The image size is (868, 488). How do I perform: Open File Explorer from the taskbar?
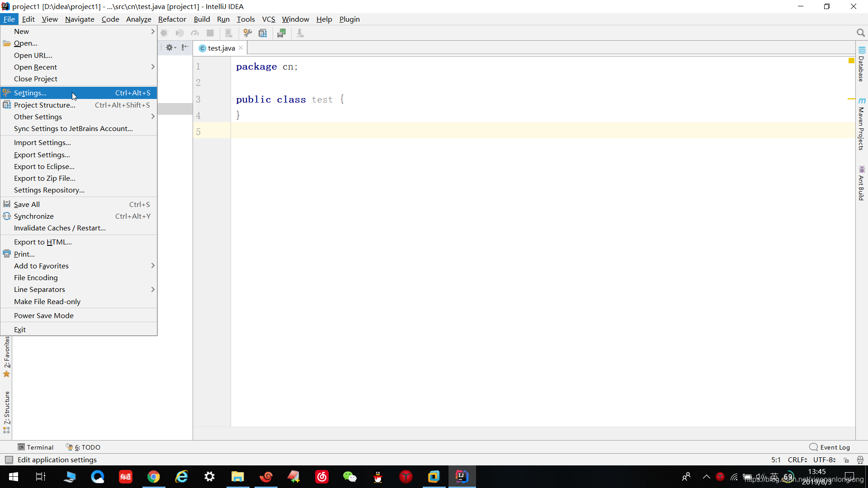pos(238,477)
